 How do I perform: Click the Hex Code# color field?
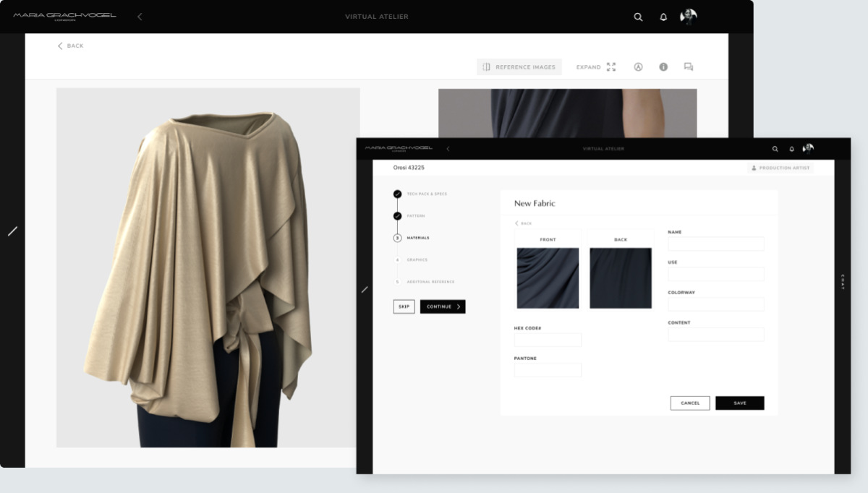click(548, 340)
